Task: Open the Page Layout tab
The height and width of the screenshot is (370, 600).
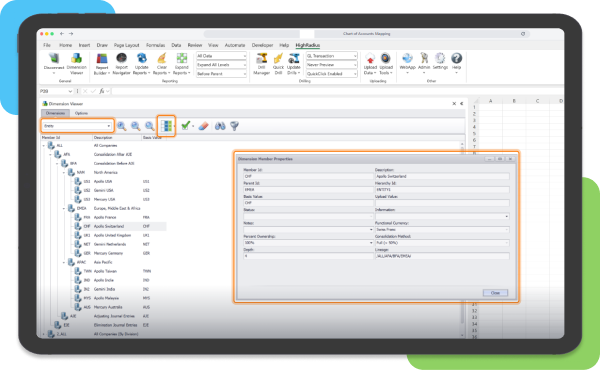Action: pyautogui.click(x=127, y=45)
